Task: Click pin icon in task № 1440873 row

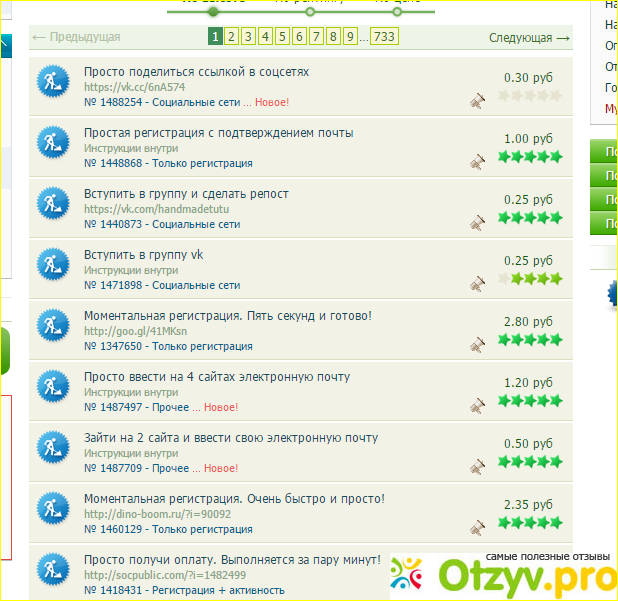Action: [478, 221]
